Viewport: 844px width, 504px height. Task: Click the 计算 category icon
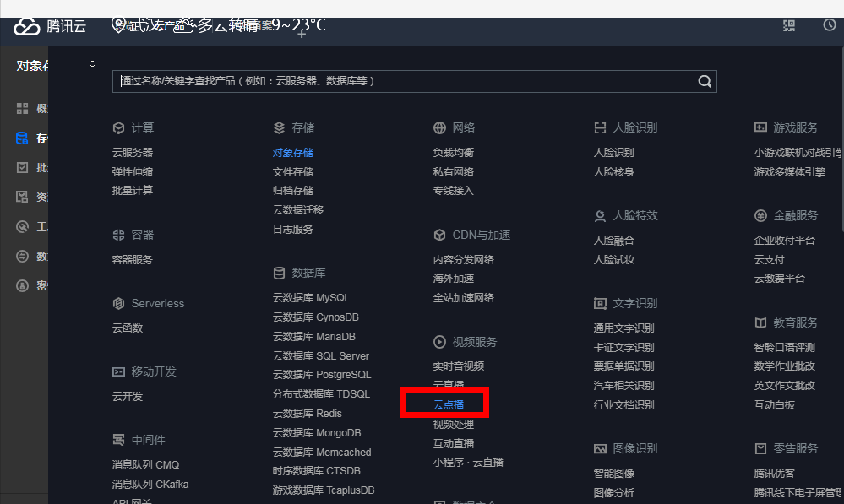(118, 127)
